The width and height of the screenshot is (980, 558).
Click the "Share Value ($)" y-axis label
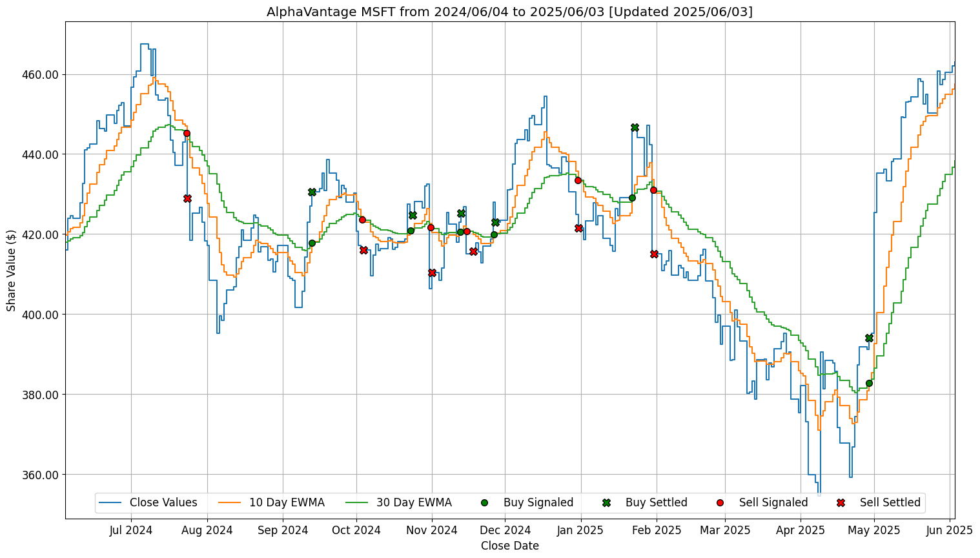[x=12, y=270]
